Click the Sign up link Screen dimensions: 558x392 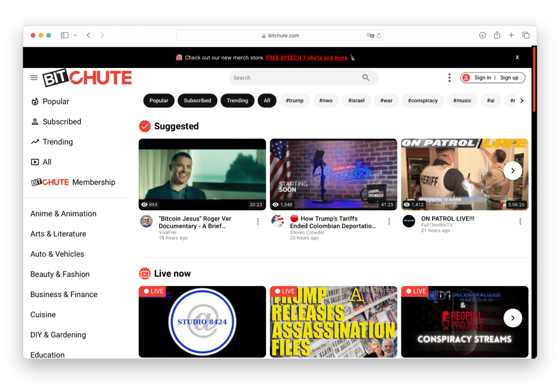click(x=509, y=78)
